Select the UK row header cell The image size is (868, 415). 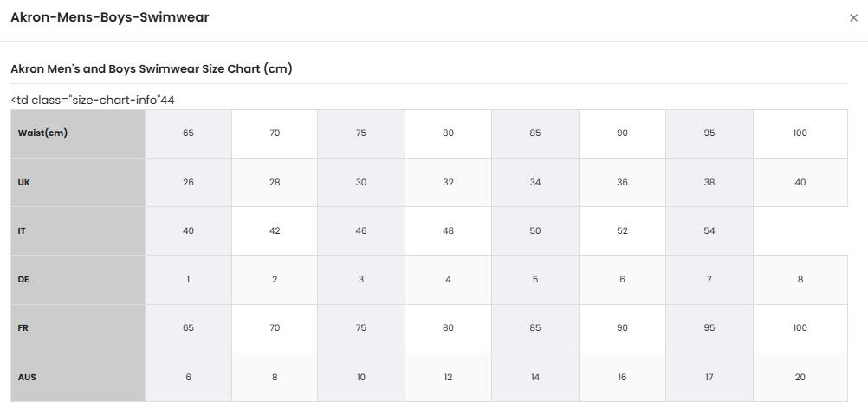[x=77, y=183]
